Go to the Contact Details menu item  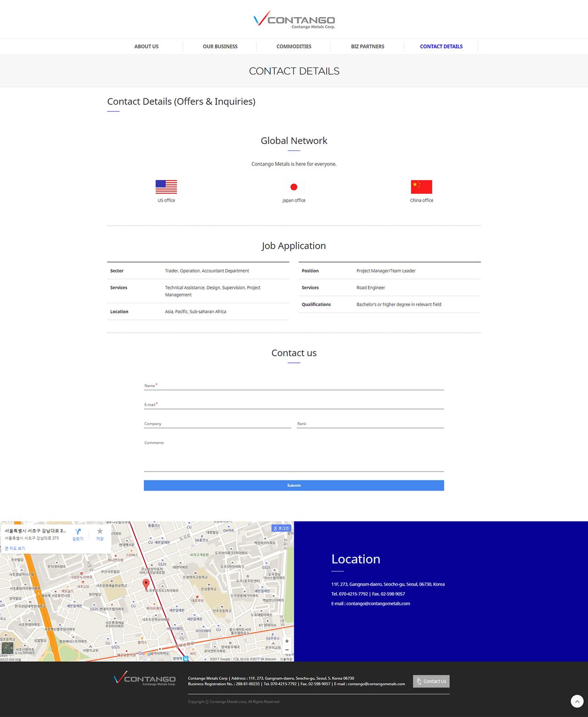click(x=441, y=46)
